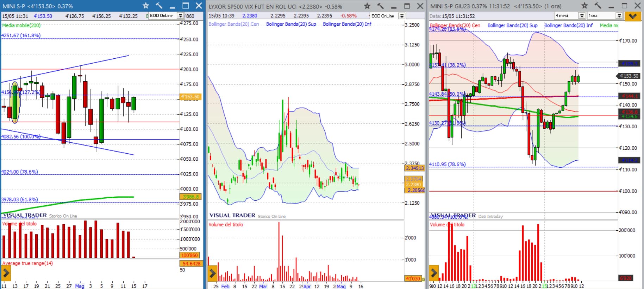
Task: Click the favorite star in the MINI S-P GIU23 window
Action: [584, 6]
